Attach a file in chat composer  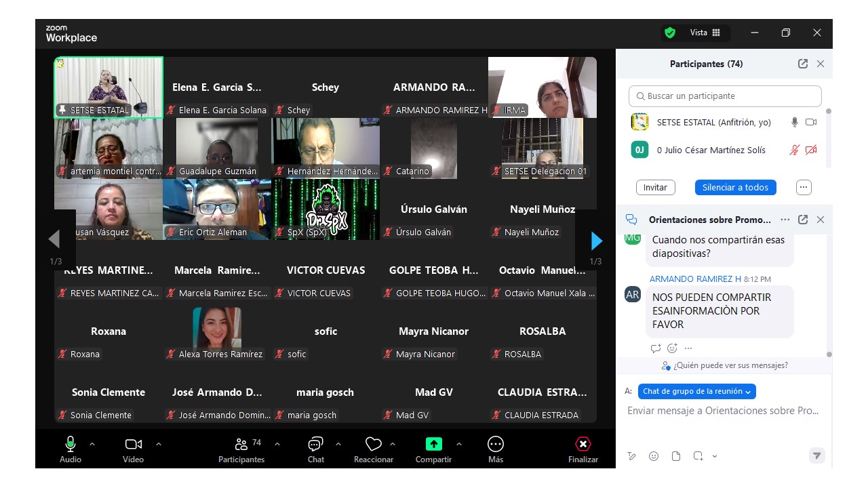675,456
